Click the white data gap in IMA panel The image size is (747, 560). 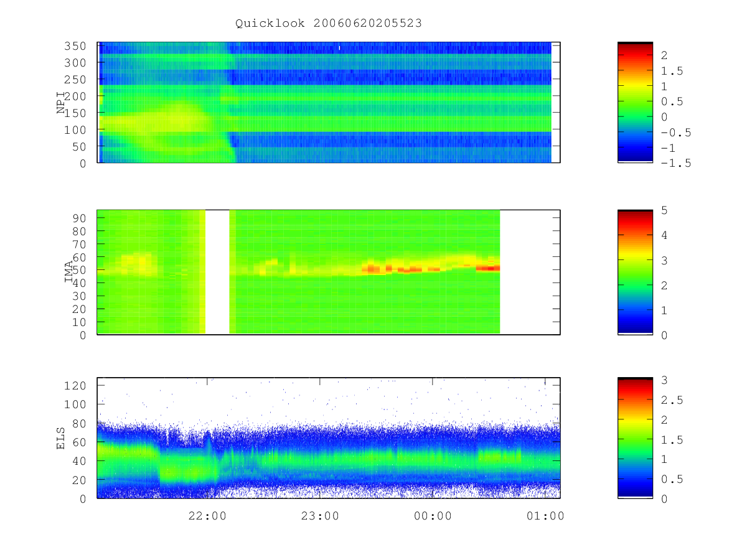(x=217, y=272)
